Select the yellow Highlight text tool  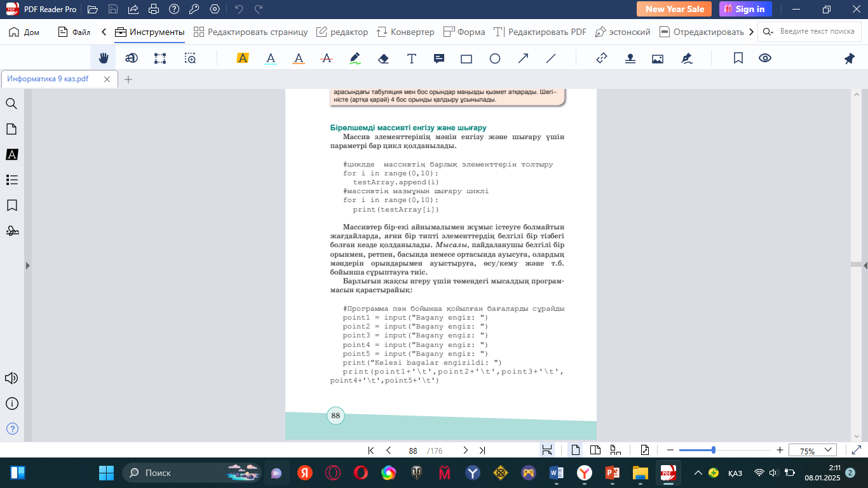click(242, 58)
